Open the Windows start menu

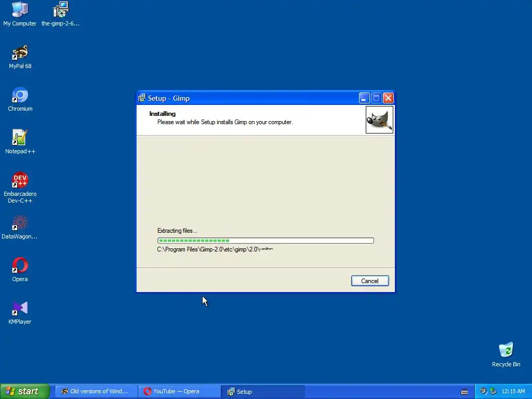(24, 391)
